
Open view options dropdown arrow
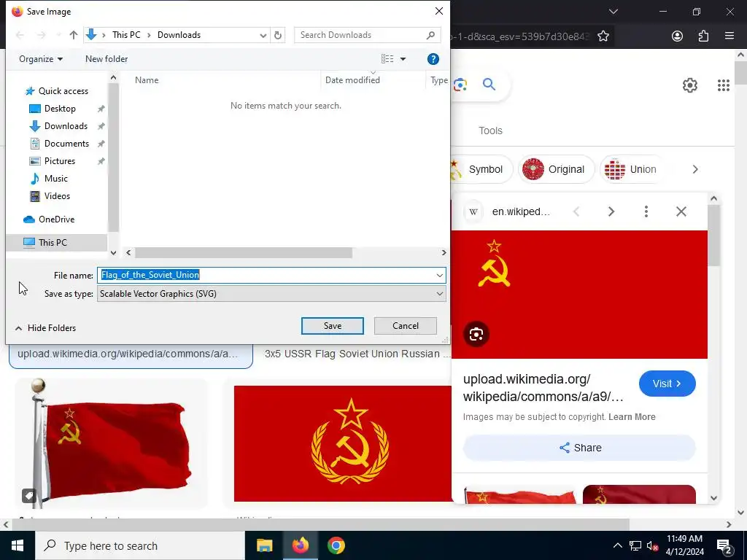(x=403, y=59)
